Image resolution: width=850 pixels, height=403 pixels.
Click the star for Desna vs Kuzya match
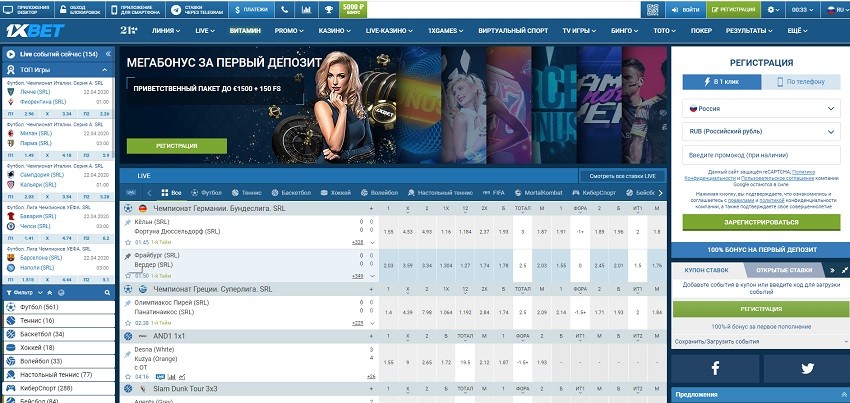[x=128, y=376]
